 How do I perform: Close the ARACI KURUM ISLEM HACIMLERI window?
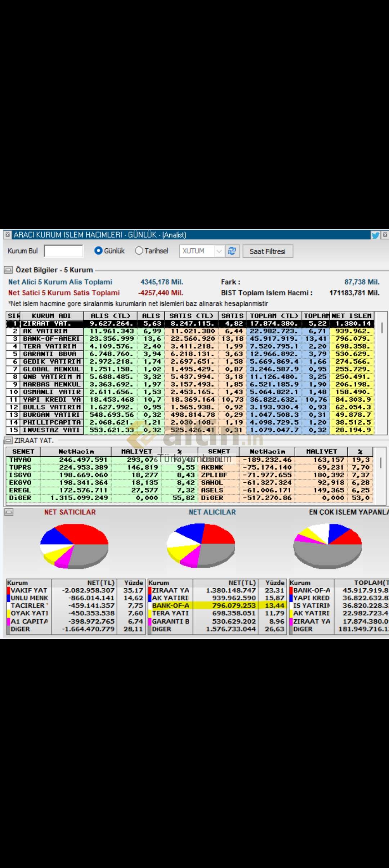click(x=385, y=235)
